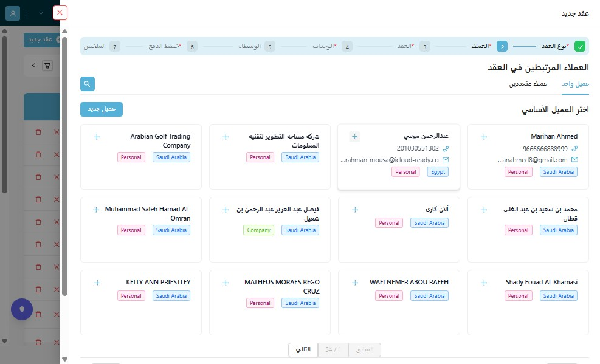Go to step 7 الملخص
Image resolution: width=600 pixels, height=364 pixels.
pos(102,47)
